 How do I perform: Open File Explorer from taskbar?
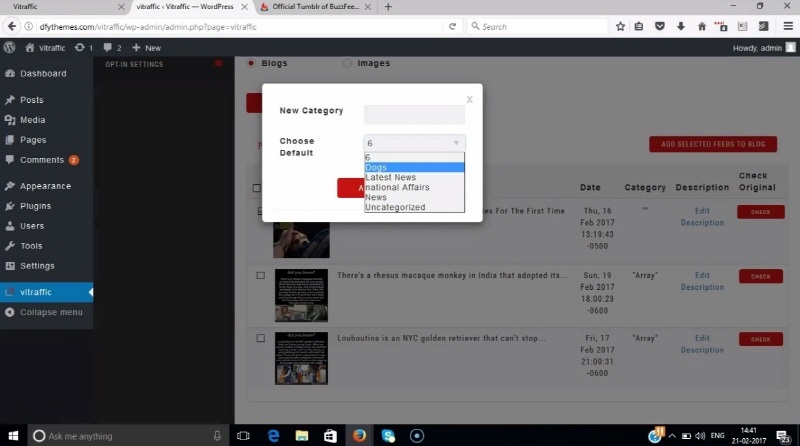[x=302, y=436]
